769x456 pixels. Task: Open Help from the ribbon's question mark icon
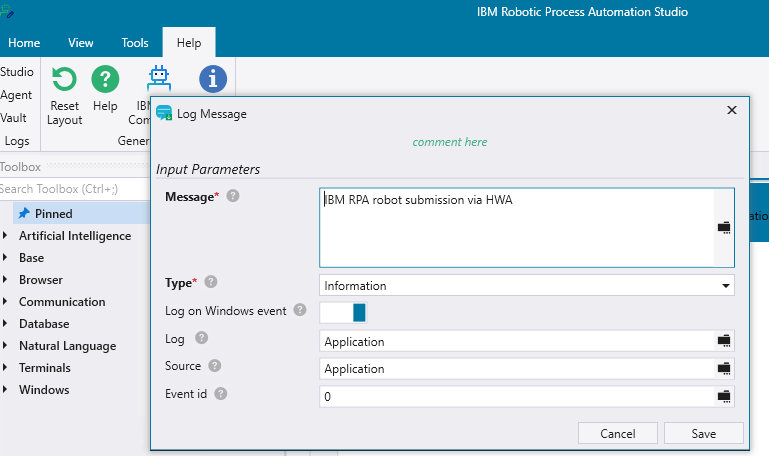point(105,80)
